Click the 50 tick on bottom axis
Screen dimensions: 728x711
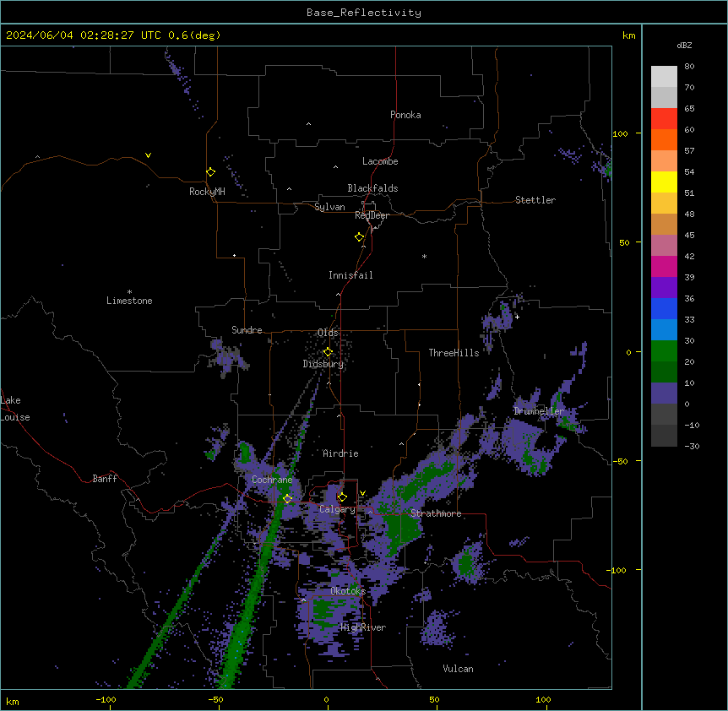(434, 699)
